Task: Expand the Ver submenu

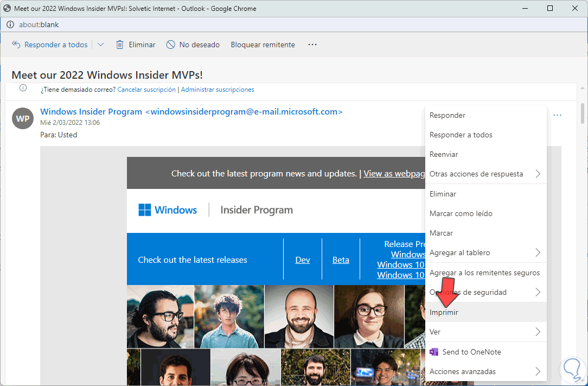Action: tap(538, 332)
